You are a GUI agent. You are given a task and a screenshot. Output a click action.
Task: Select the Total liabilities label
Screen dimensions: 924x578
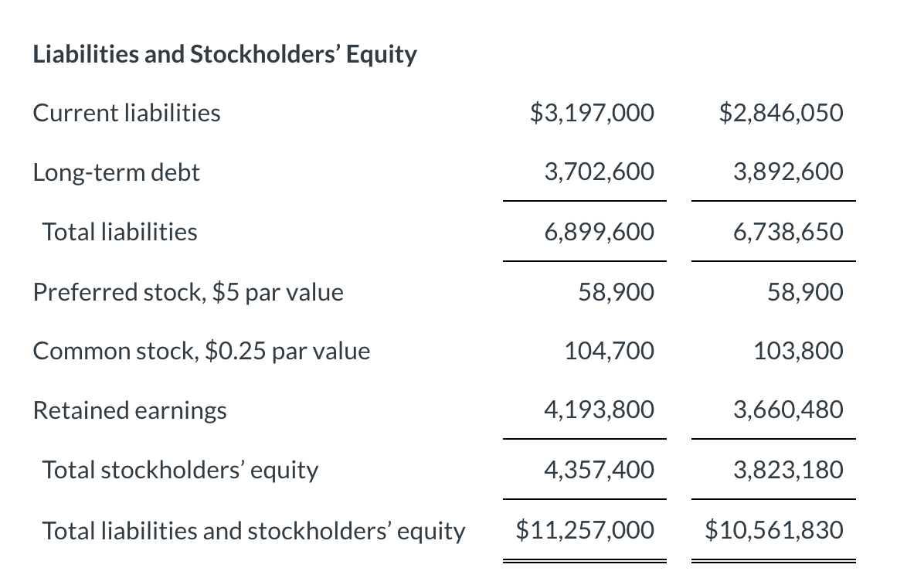pyautogui.click(x=120, y=232)
